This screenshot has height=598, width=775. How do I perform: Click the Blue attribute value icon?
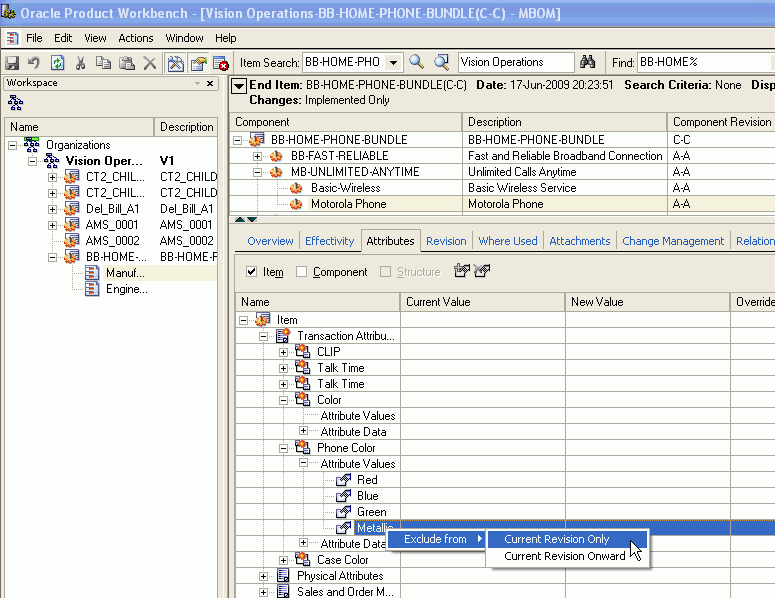click(344, 496)
